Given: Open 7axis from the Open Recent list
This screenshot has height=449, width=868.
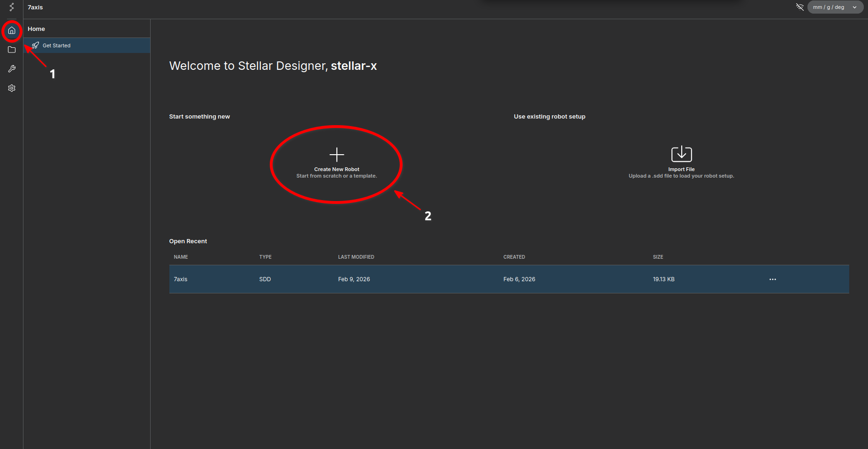Looking at the screenshot, I should coord(181,279).
